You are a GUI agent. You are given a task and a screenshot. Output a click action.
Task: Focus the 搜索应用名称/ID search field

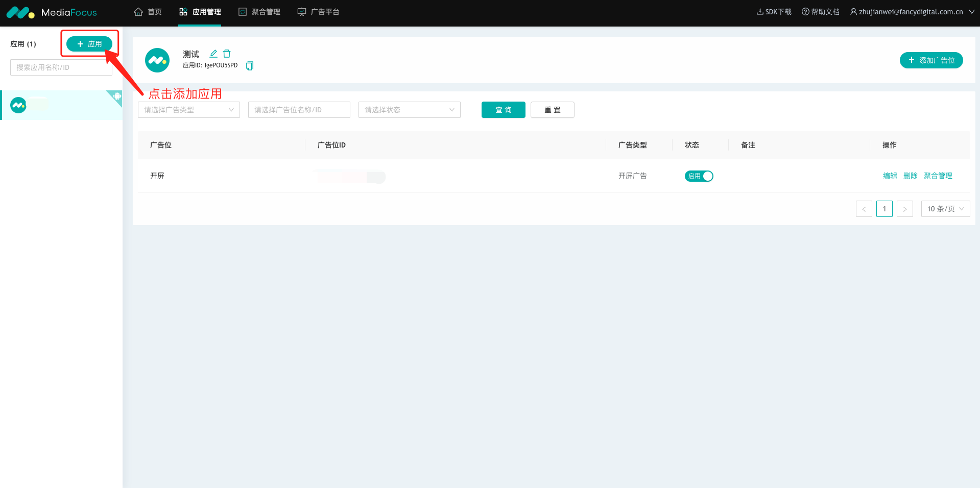click(x=61, y=67)
